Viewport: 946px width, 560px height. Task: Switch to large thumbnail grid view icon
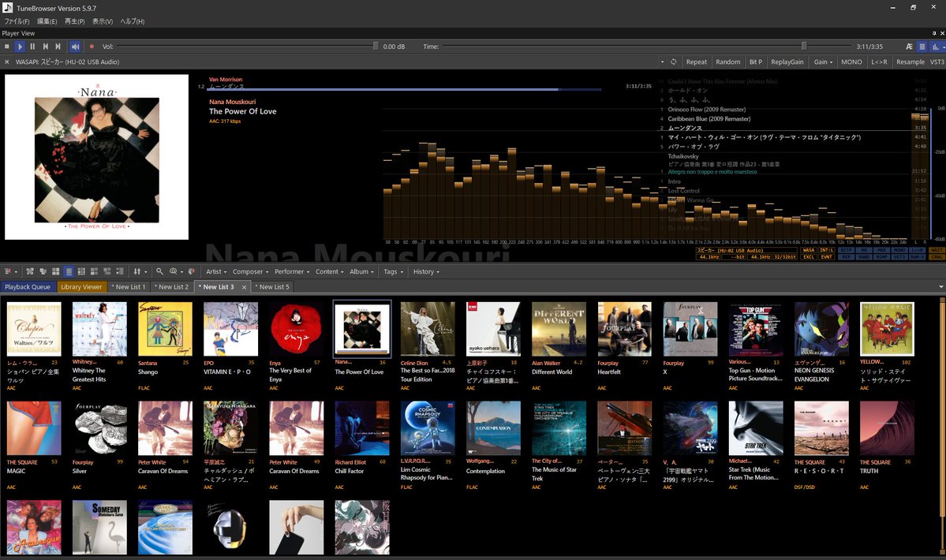pyautogui.click(x=55, y=272)
